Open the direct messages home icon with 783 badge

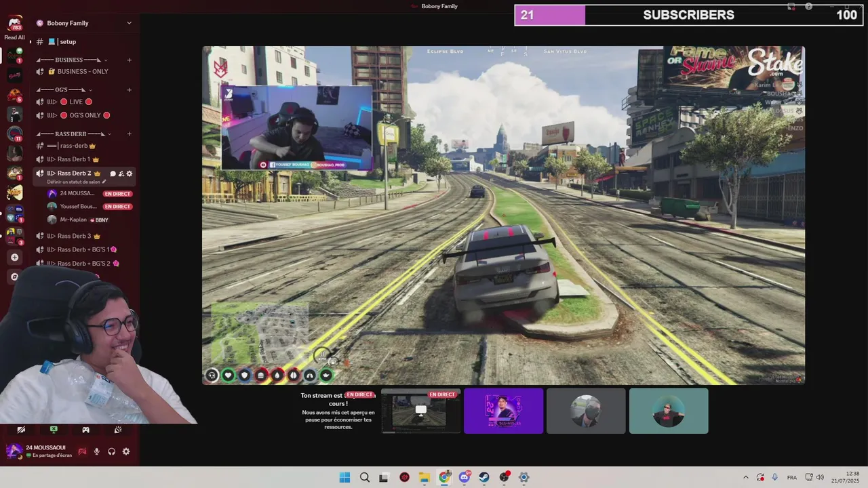[x=14, y=24]
